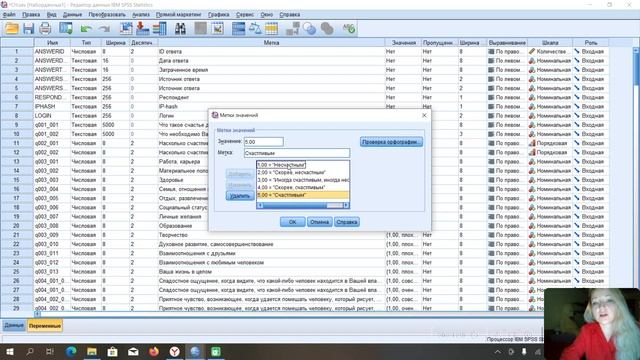Switch to the Данные view tab
Viewport: 640px width, 360px height.
pyautogui.click(x=14, y=325)
